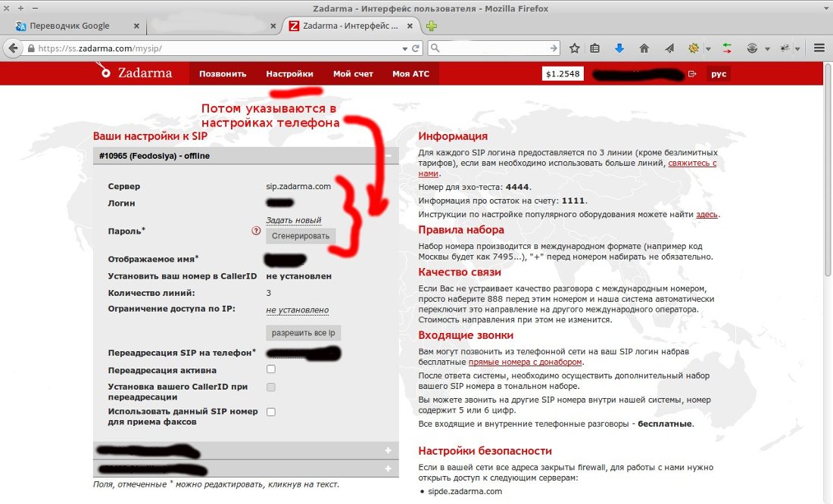This screenshot has height=504, width=833.
Task: Click the не установлено IP restriction link
Action: point(298,310)
